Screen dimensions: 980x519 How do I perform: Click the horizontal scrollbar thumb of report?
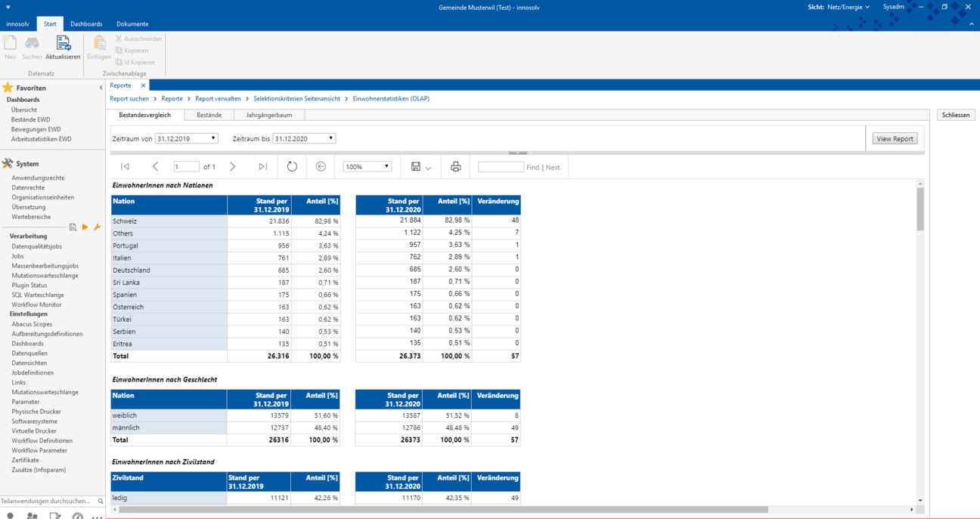click(x=444, y=510)
